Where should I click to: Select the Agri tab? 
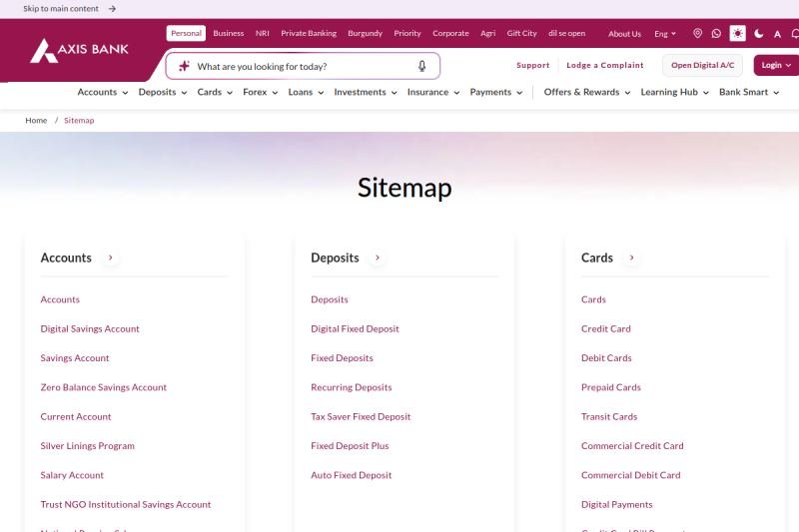(487, 33)
